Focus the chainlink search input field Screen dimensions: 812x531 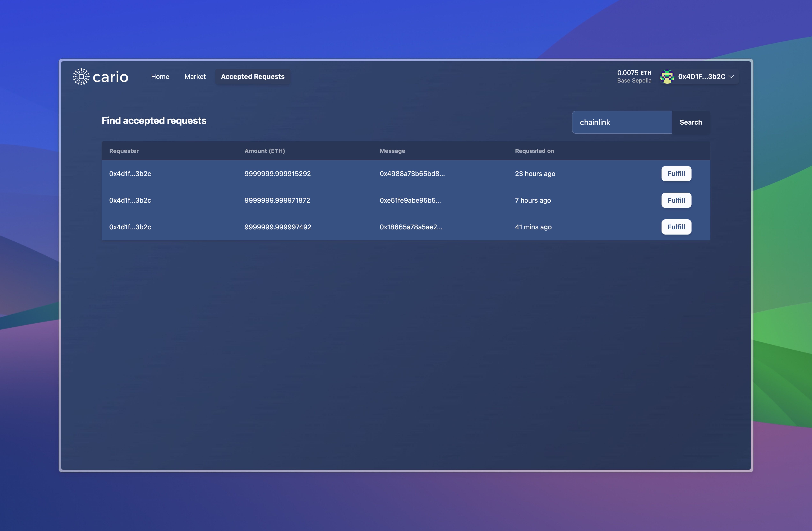pyautogui.click(x=622, y=122)
